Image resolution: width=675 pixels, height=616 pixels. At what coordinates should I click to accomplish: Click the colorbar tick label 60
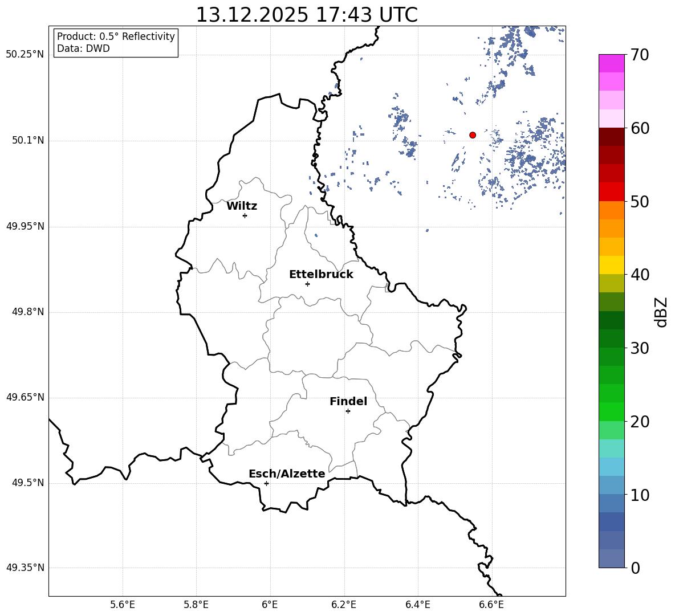[x=640, y=128]
